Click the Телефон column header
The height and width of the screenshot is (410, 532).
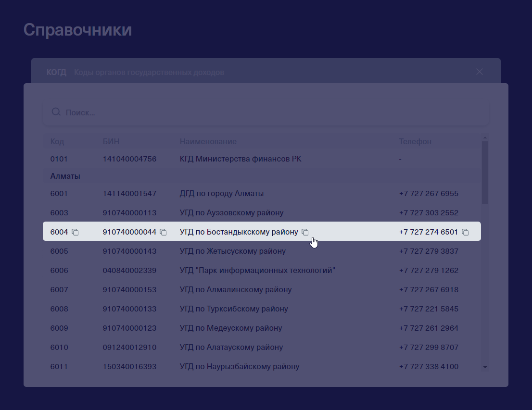point(415,141)
